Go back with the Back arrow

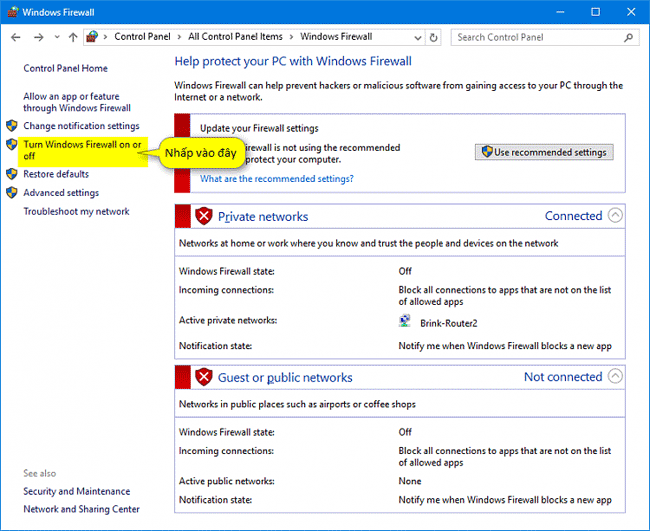point(16,37)
